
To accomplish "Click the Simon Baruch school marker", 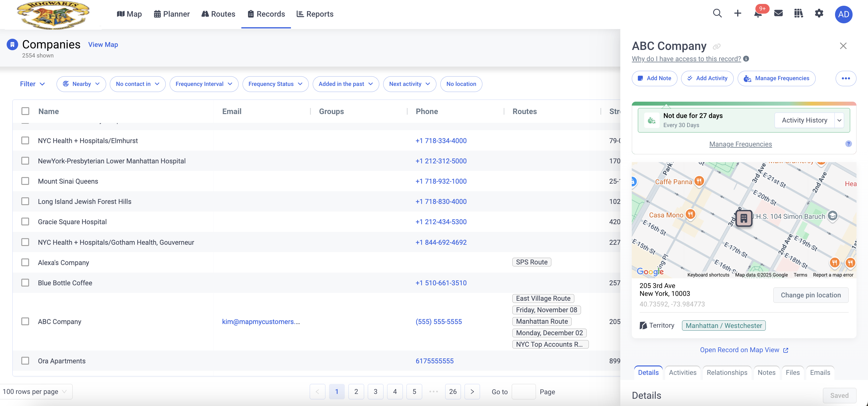I will (x=832, y=216).
